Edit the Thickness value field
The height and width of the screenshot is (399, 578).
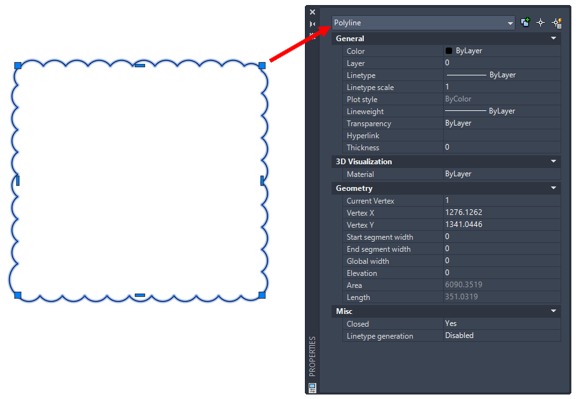502,148
